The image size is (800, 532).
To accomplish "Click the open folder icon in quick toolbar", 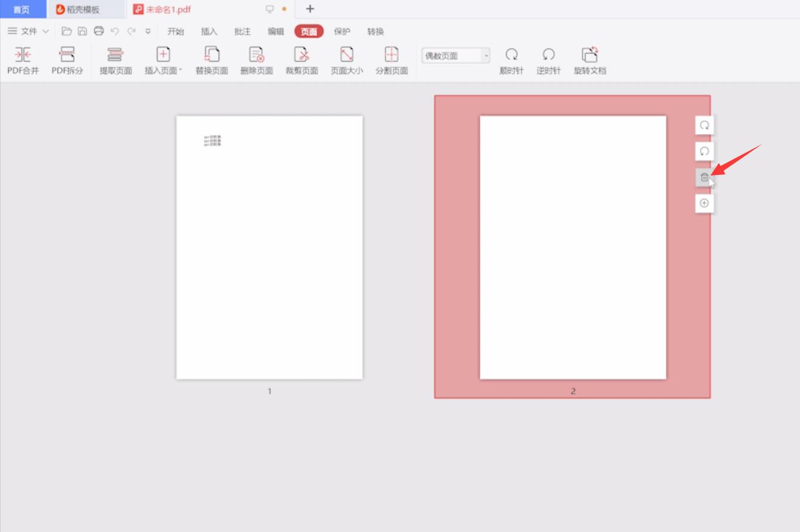I will (67, 31).
